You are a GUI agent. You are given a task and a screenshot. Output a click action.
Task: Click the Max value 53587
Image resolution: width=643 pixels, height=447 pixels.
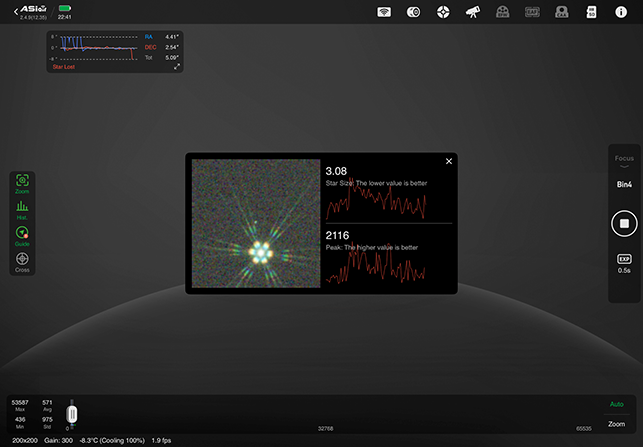tap(20, 403)
